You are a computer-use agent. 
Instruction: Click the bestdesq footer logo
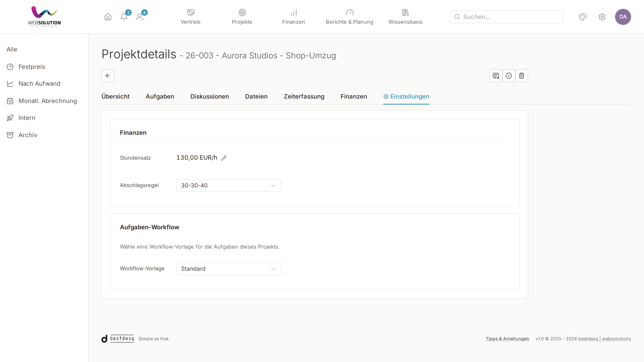(x=118, y=338)
